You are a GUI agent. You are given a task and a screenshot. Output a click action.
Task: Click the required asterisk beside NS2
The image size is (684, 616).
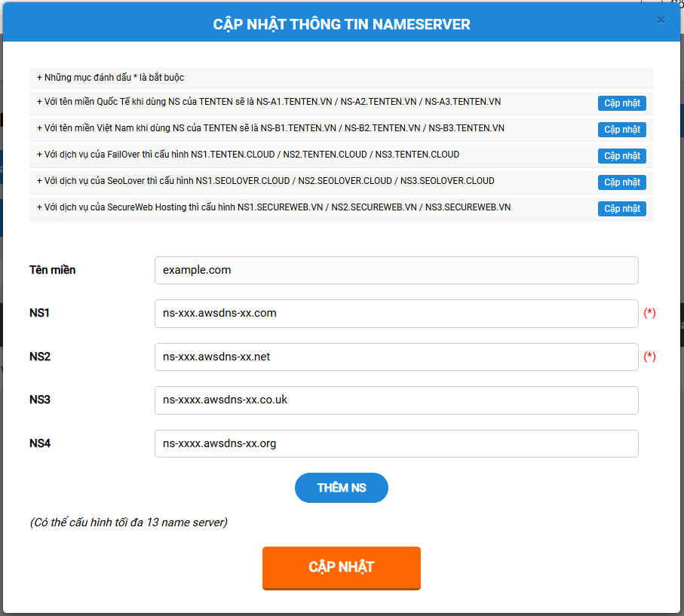(649, 357)
